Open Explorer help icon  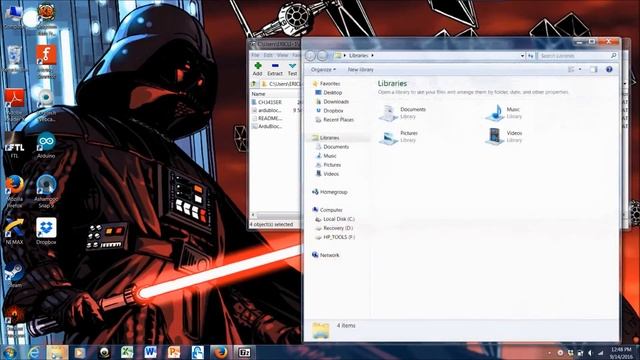pyautogui.click(x=609, y=70)
